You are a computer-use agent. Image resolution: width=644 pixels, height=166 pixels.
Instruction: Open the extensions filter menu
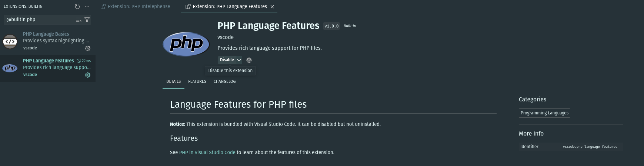pyautogui.click(x=87, y=20)
